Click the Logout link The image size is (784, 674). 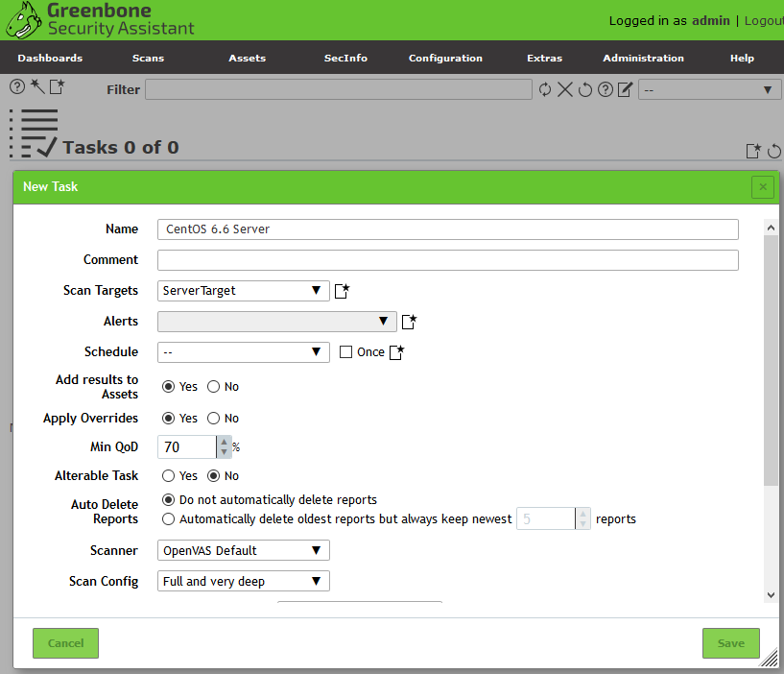(x=764, y=20)
